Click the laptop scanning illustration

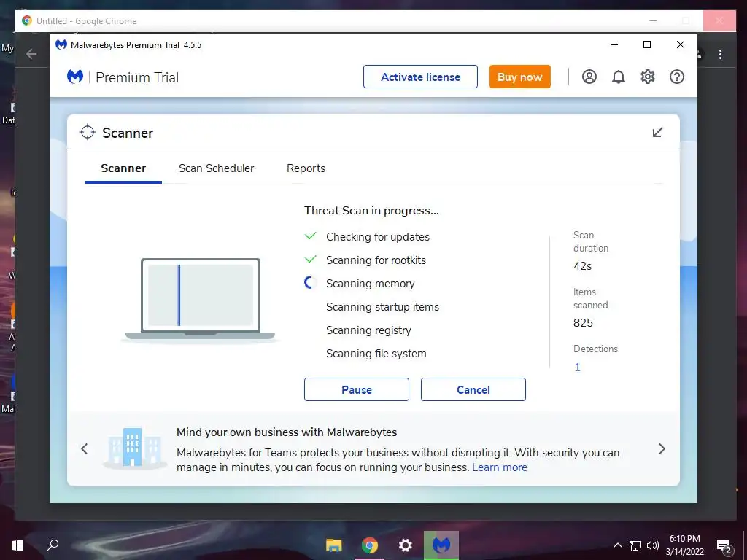tap(200, 299)
